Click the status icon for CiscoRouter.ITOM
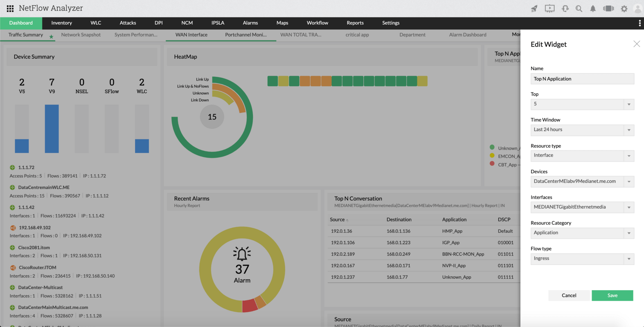This screenshot has height=327, width=644. click(x=13, y=268)
